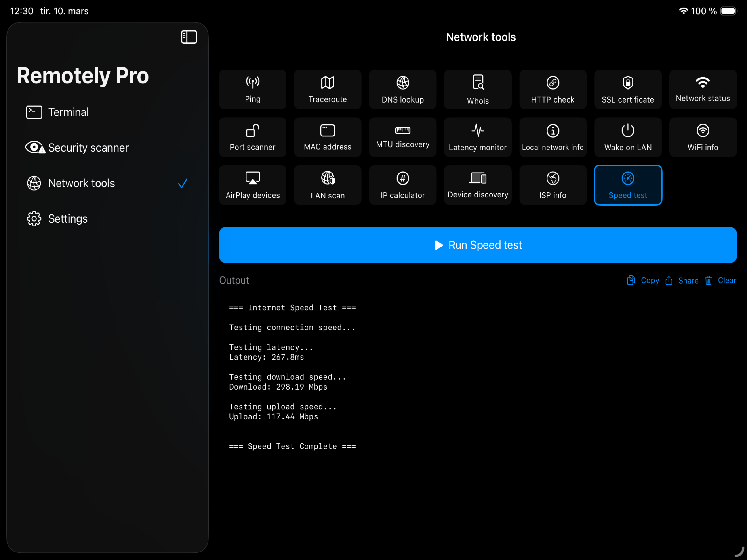Tap the 12:30 clock in status bar
747x560 pixels.
(x=22, y=11)
